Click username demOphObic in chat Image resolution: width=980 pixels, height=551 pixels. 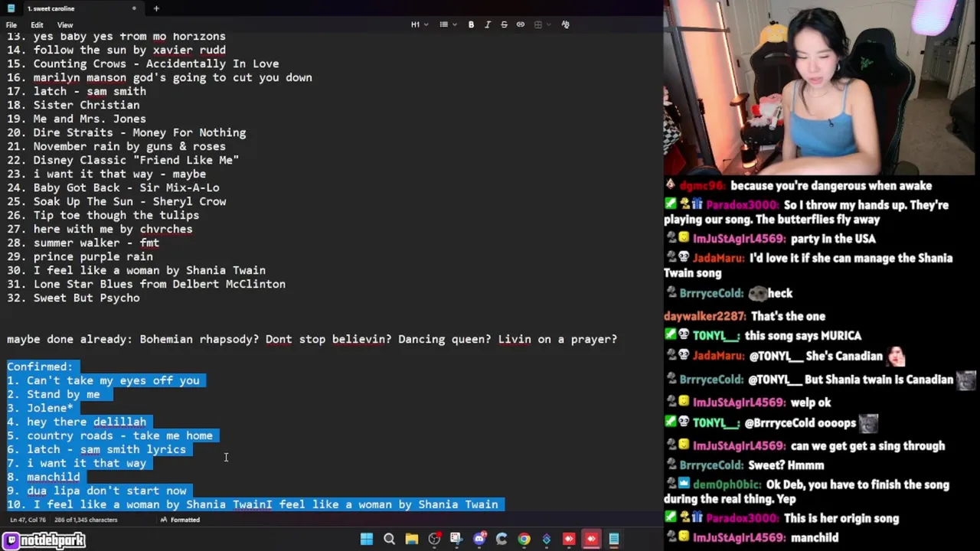(x=727, y=484)
